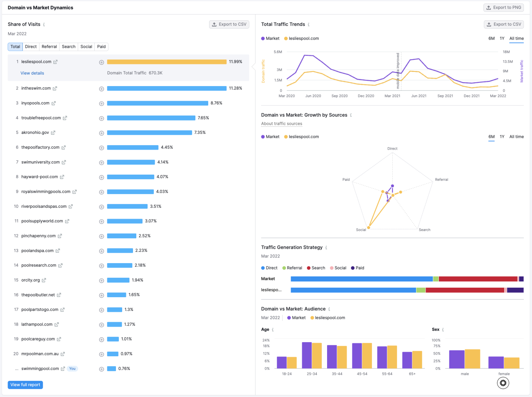Image resolution: width=532 pixels, height=397 pixels.
Task: Switch to the Social traffic tab
Action: [x=86, y=47]
